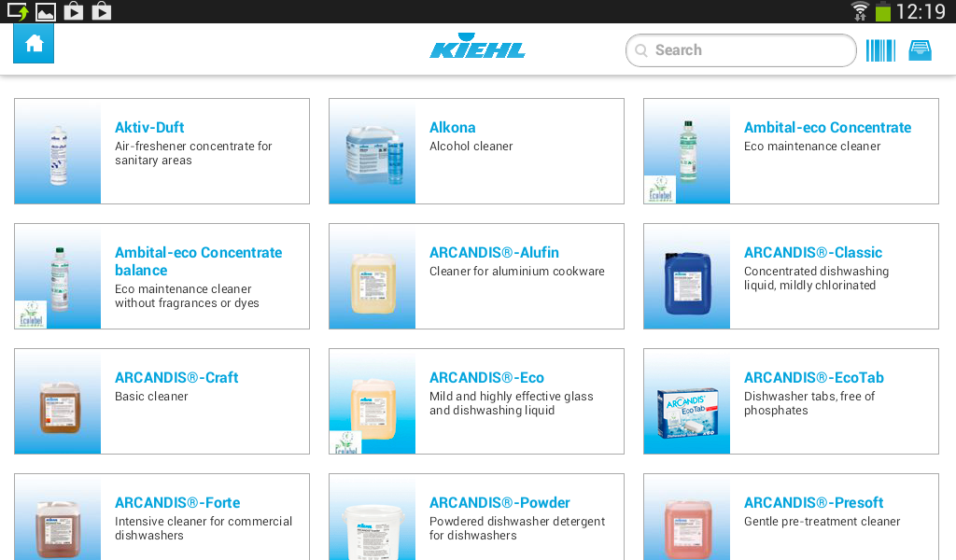Open the barcode scanner icon
This screenshot has height=560, width=956.
[880, 50]
